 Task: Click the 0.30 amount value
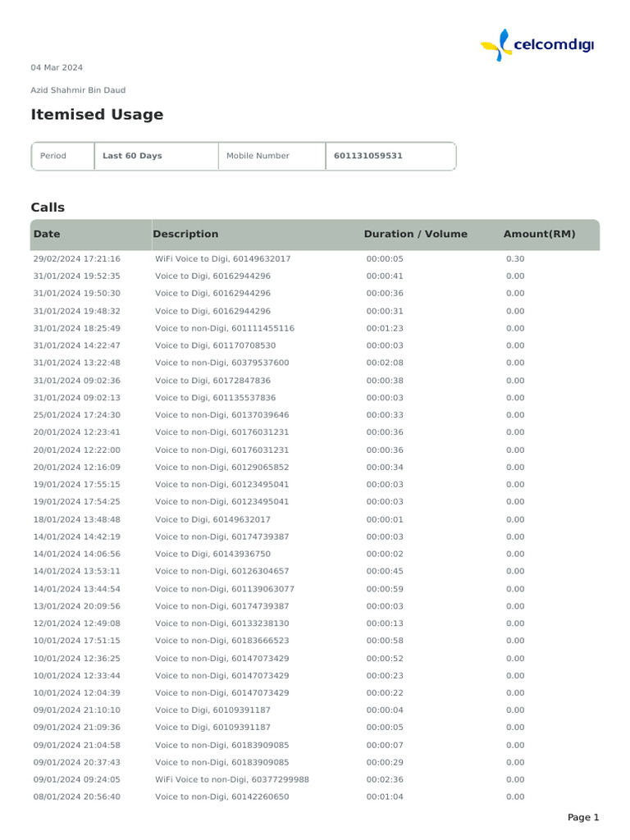coord(515,258)
